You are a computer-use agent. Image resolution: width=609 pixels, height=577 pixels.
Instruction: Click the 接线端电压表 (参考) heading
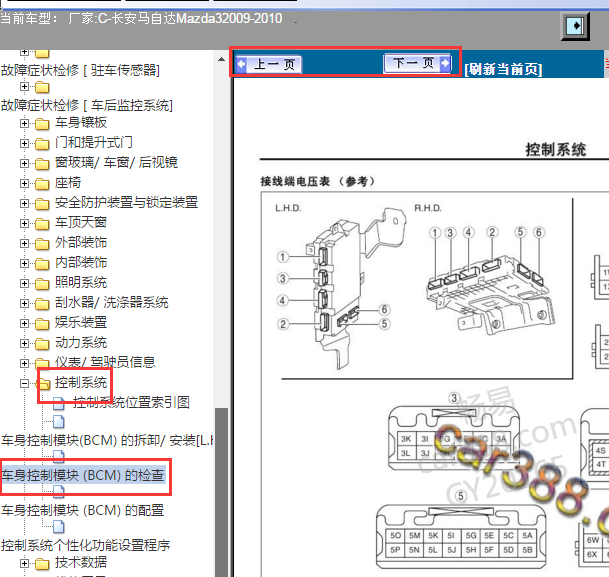[x=317, y=181]
